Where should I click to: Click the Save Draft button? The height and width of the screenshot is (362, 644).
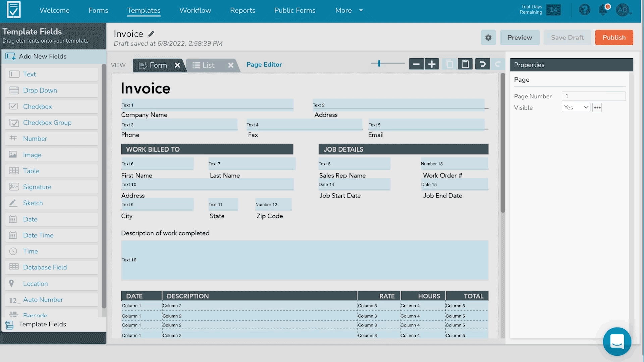tap(567, 38)
